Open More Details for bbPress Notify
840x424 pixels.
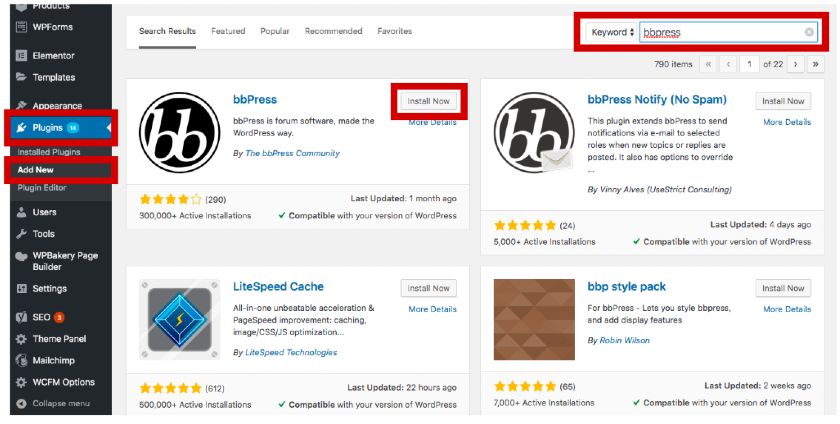tap(787, 122)
